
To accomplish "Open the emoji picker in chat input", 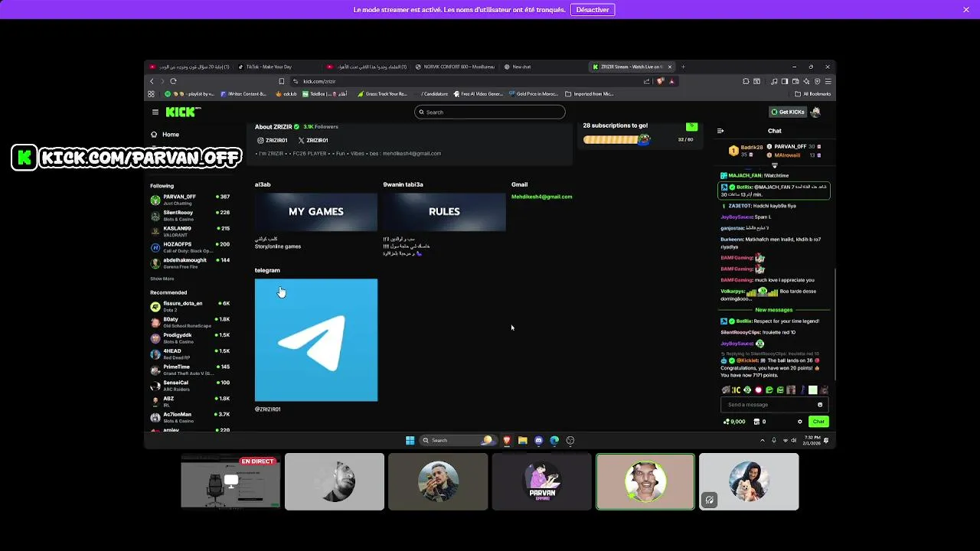I will pyautogui.click(x=820, y=405).
